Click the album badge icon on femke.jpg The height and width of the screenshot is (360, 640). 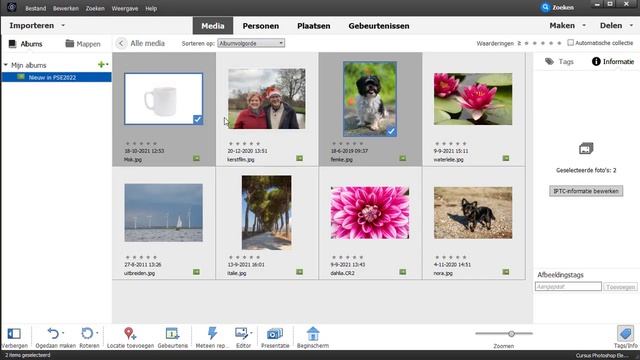tap(403, 158)
